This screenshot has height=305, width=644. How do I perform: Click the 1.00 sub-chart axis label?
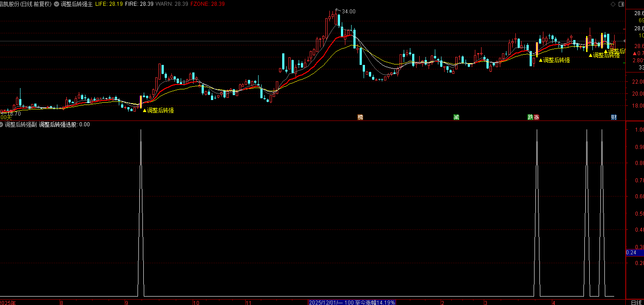point(639,130)
